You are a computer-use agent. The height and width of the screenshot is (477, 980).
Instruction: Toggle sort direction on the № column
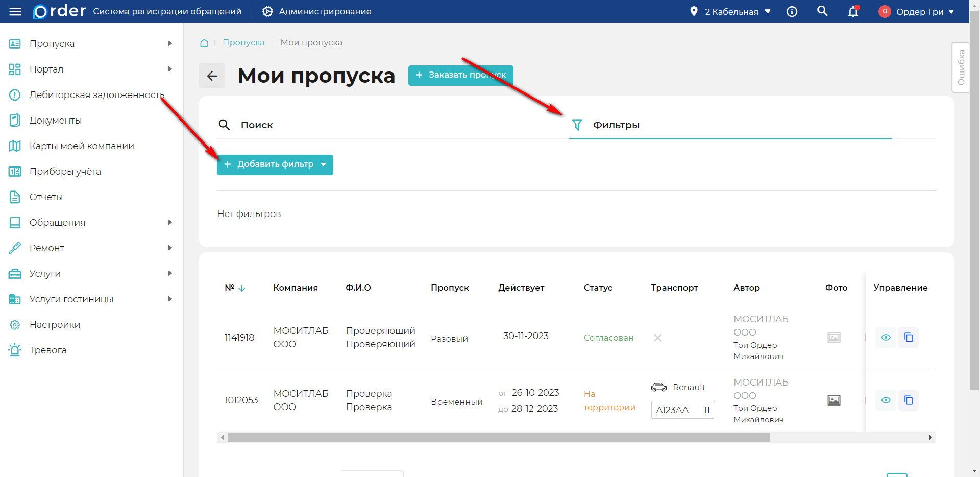(242, 288)
